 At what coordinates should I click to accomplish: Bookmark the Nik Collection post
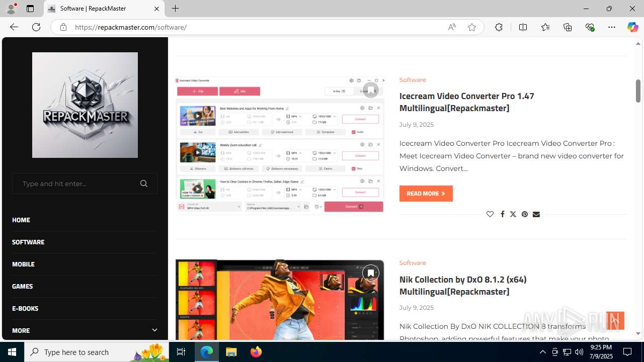(x=371, y=273)
